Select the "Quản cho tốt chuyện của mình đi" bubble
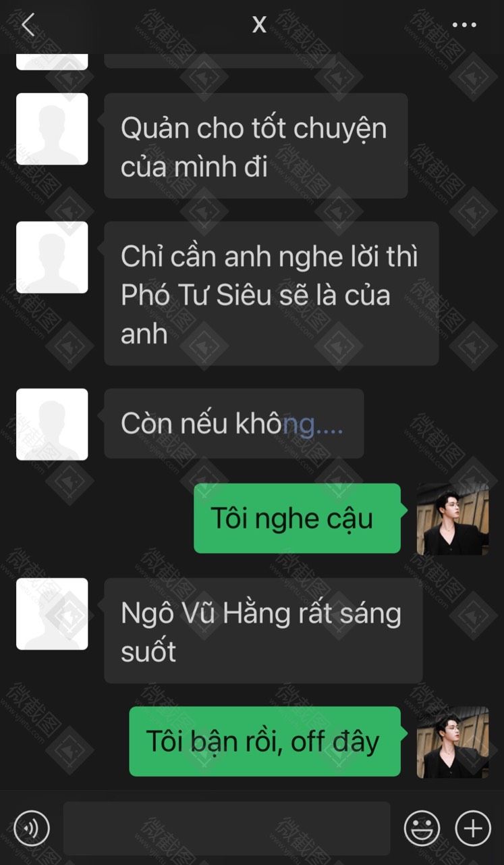The height and width of the screenshot is (865, 504). pyautogui.click(x=256, y=146)
